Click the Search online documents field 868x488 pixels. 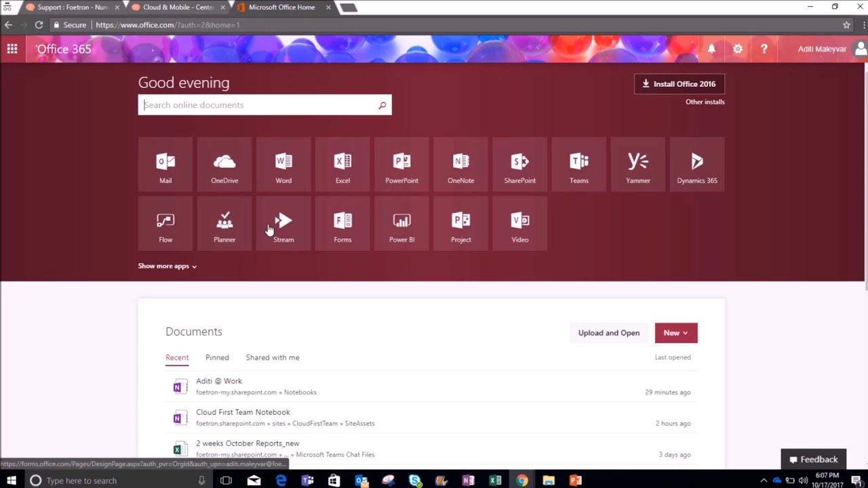265,105
